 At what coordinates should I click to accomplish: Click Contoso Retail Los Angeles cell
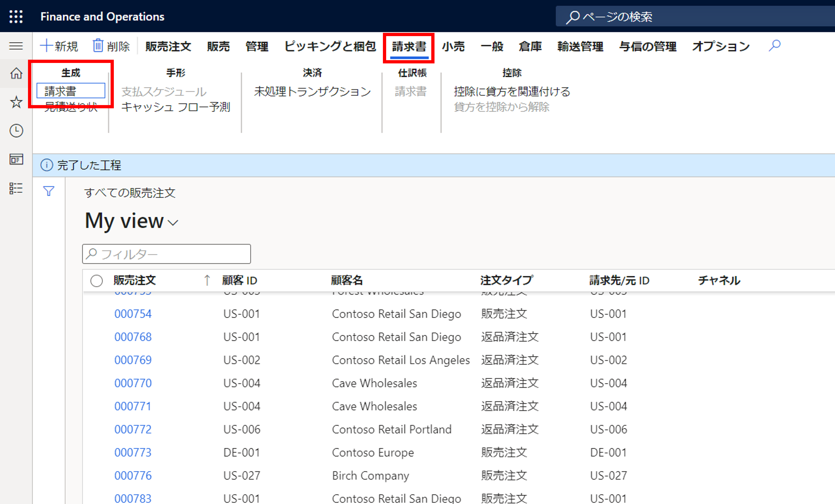(401, 360)
